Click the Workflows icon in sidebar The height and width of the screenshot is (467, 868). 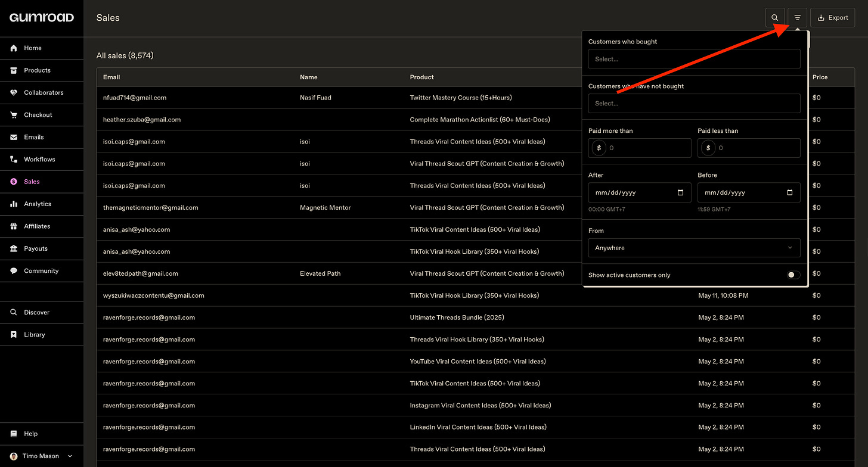(14, 159)
